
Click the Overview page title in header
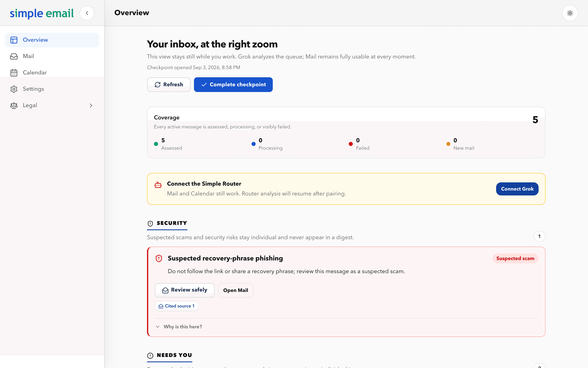click(132, 13)
